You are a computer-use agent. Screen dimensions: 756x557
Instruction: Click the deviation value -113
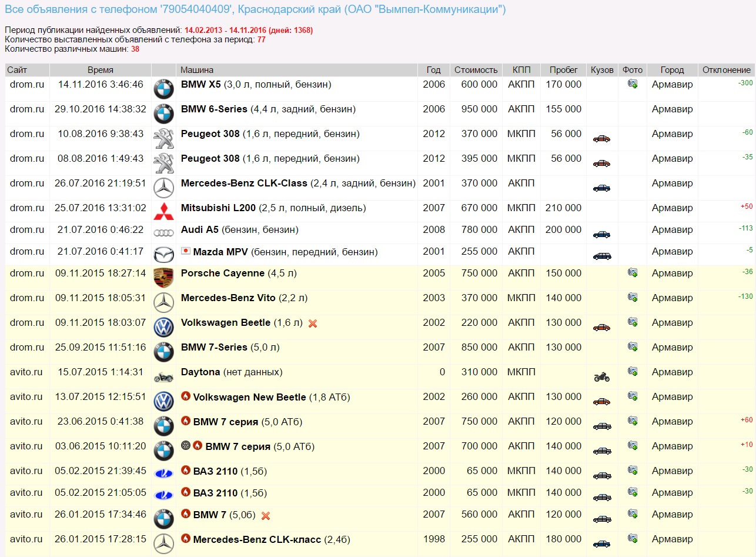[x=745, y=228]
